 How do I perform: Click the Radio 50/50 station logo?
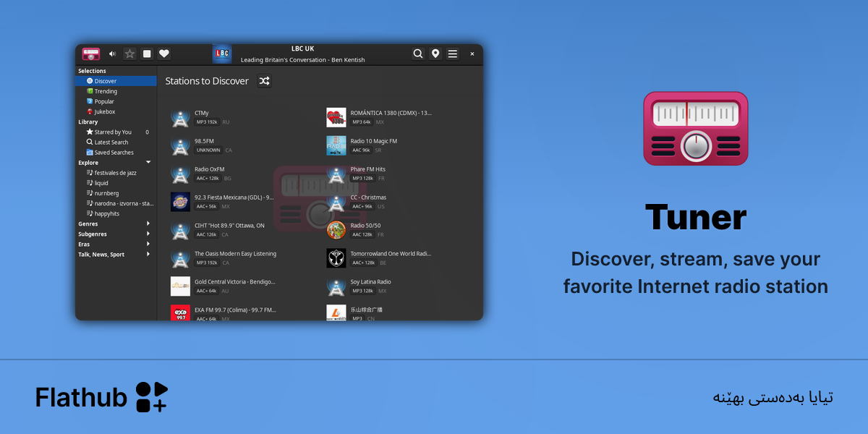(336, 230)
